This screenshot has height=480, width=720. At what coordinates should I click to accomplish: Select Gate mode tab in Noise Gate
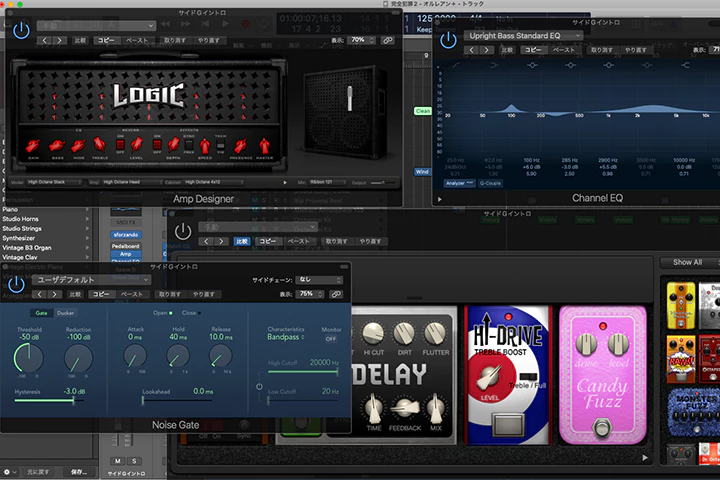41,313
